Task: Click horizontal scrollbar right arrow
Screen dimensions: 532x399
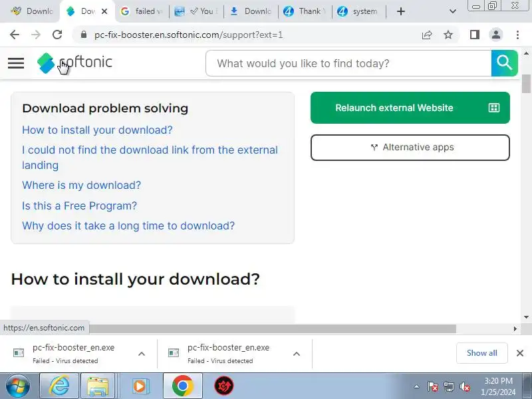Action: point(515,329)
